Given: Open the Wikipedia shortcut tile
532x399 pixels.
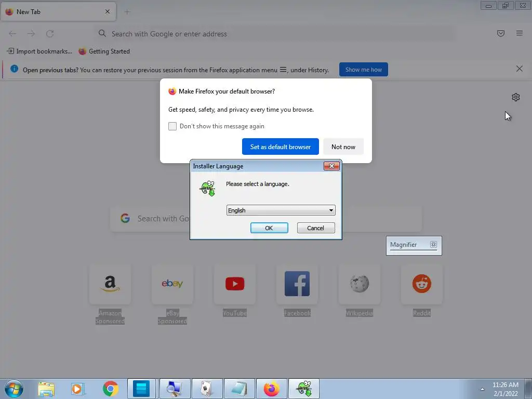Looking at the screenshot, I should (x=360, y=284).
